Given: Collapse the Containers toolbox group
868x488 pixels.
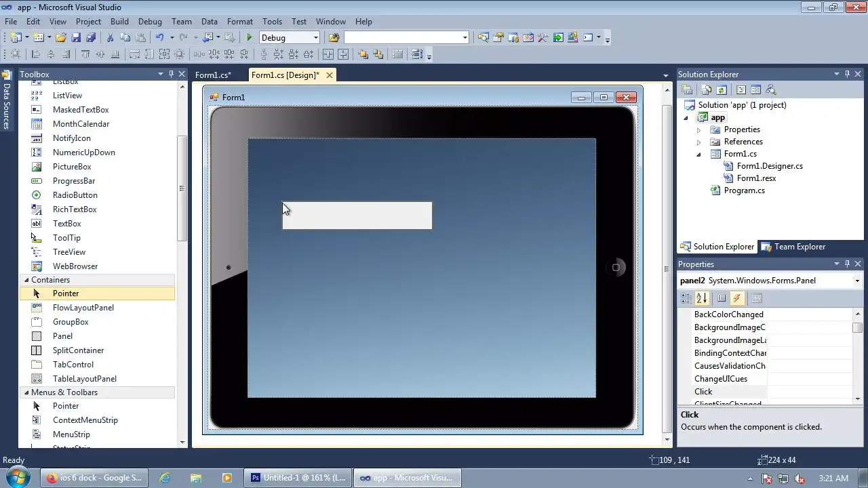Looking at the screenshot, I should click(27, 280).
